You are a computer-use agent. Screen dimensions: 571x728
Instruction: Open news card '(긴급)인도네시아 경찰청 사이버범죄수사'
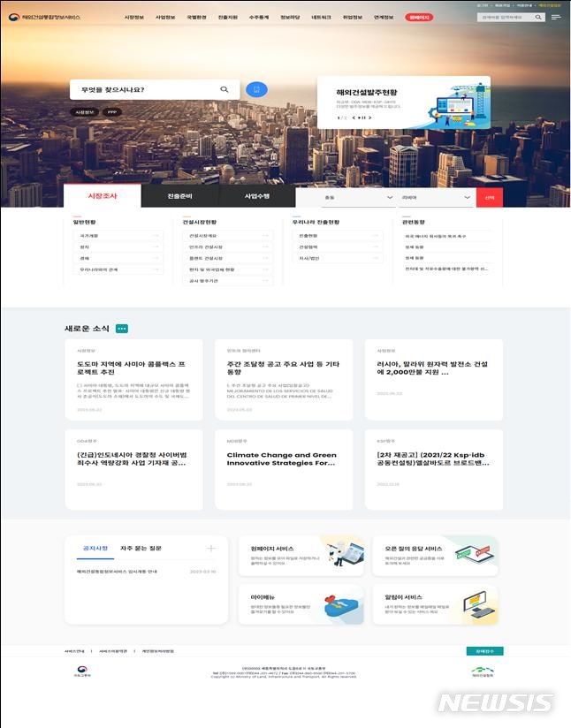tap(133, 469)
